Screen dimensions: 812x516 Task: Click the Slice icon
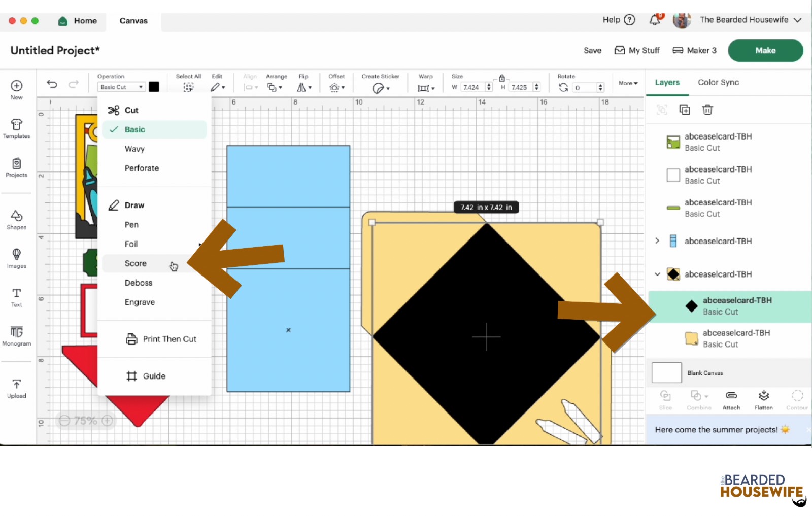tap(665, 399)
